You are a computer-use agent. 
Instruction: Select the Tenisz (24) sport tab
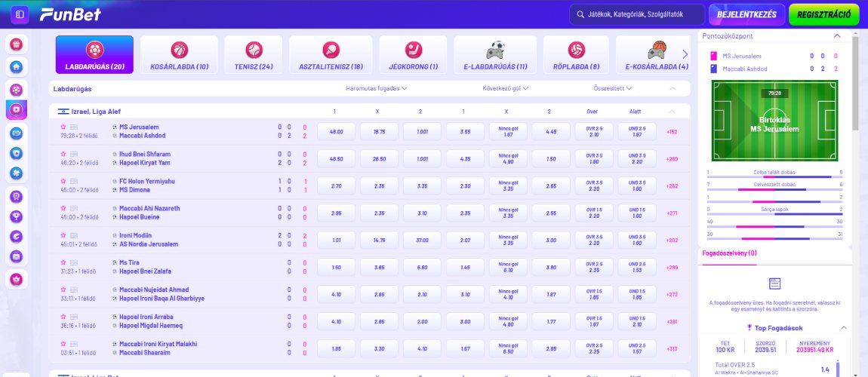(x=254, y=55)
